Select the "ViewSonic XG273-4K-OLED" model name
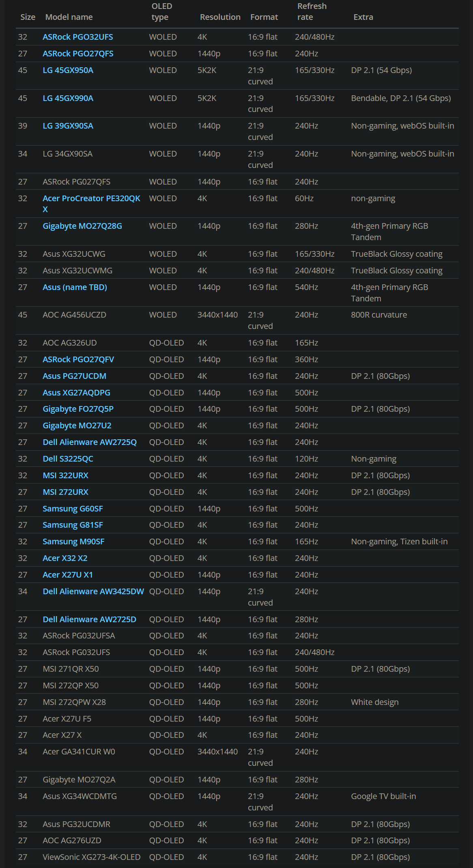Screen dimensions: 473x868 coord(92,857)
